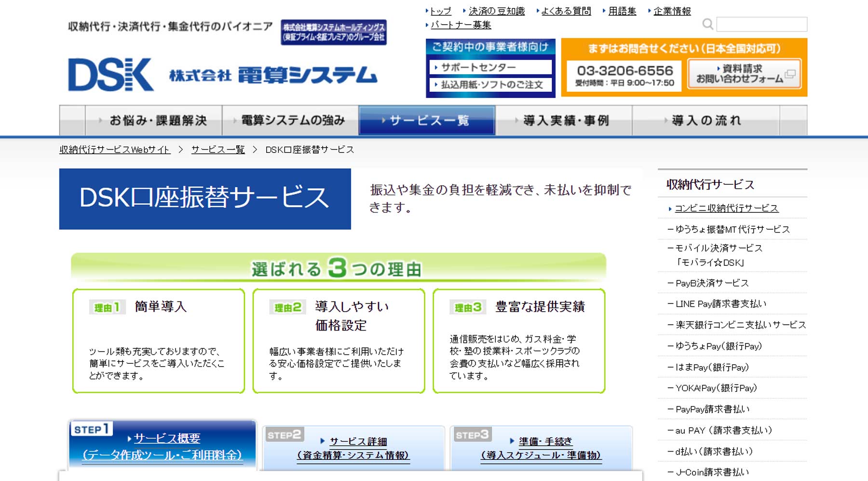Click the 理由2 導入しやすい価格設定 badge
Viewport: 868px width, 481px height.
point(286,306)
